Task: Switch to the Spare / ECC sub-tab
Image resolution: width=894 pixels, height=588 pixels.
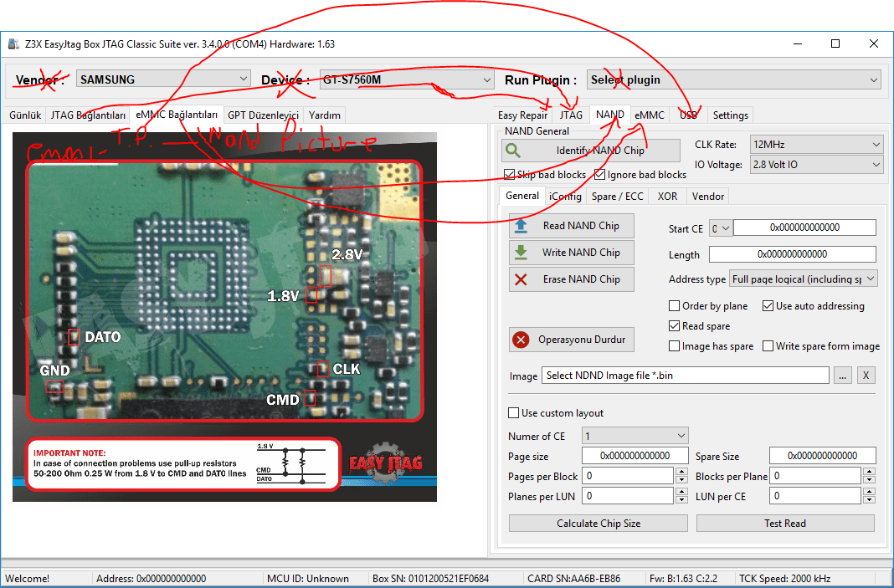Action: tap(618, 197)
